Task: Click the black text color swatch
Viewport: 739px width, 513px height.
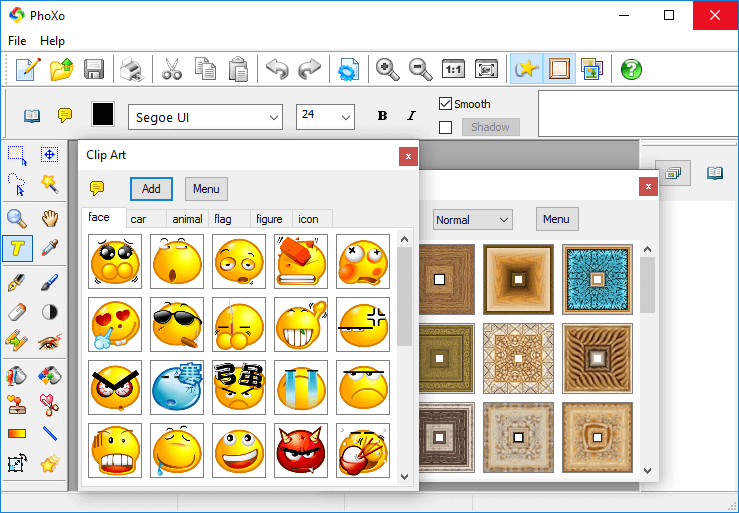Action: pos(103,115)
